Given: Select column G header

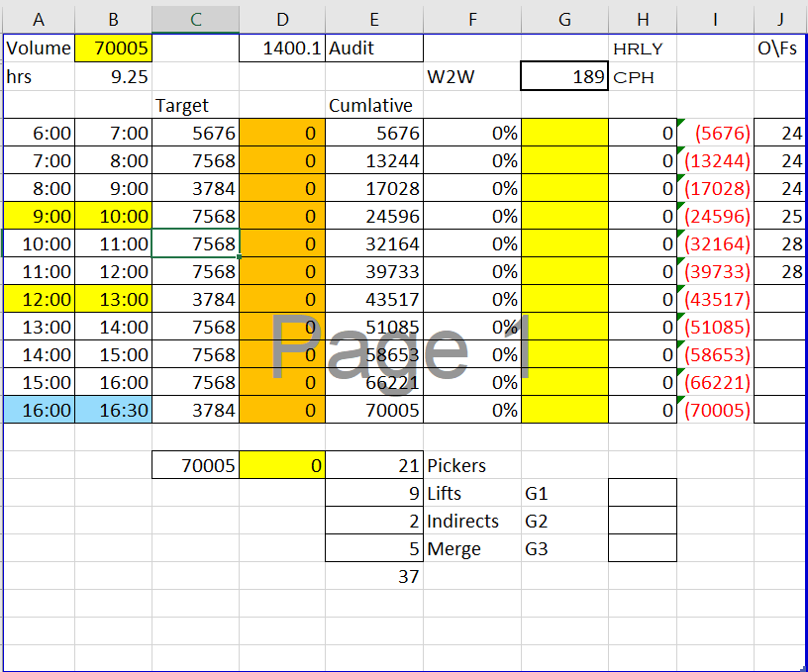Looking at the screenshot, I should click(564, 20).
